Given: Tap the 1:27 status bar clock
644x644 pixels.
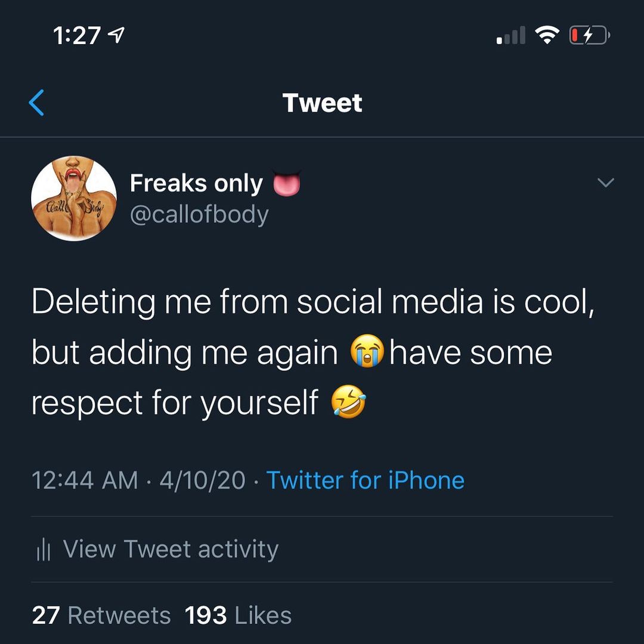Looking at the screenshot, I should coord(76,36).
